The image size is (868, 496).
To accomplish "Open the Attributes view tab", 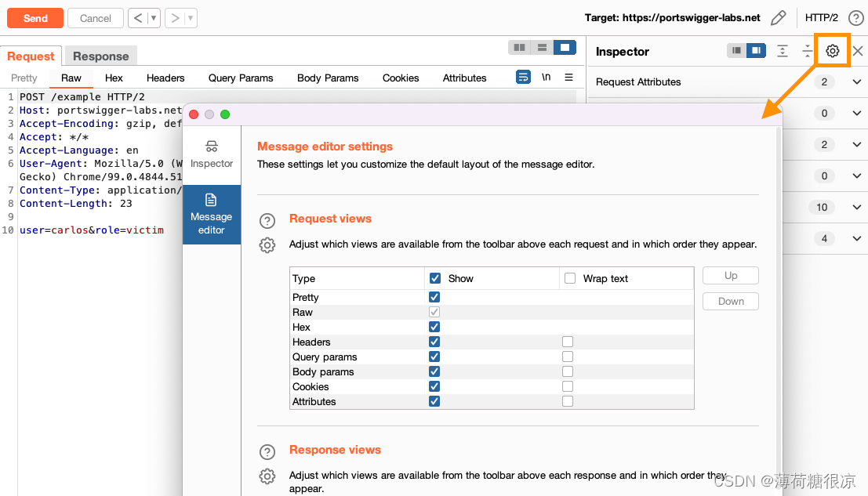I will 464,78.
